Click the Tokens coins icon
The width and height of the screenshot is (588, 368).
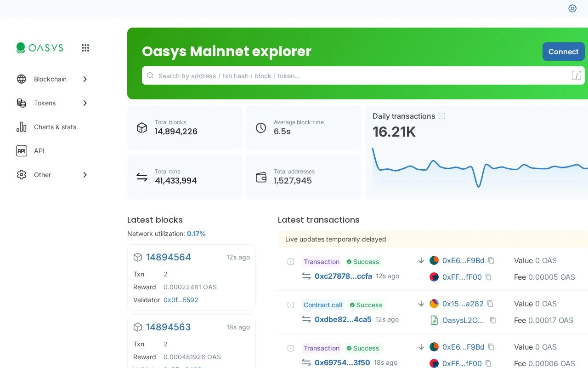[x=22, y=103]
